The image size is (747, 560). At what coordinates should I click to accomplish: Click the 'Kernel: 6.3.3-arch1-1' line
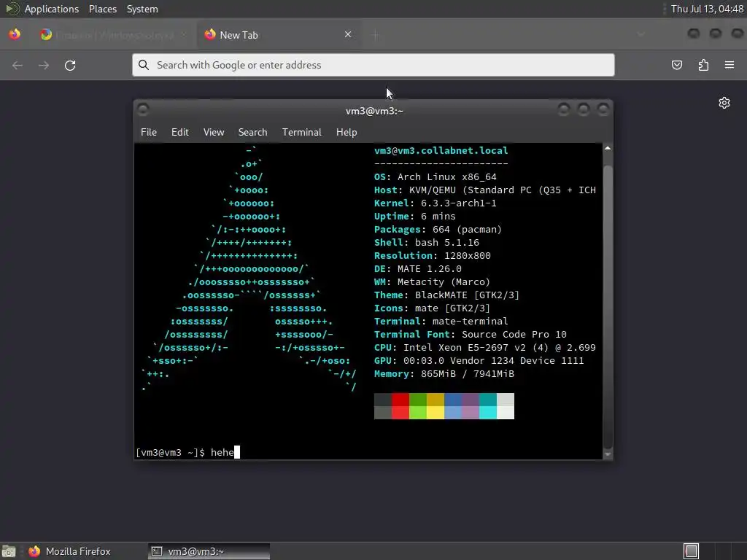pyautogui.click(x=435, y=203)
